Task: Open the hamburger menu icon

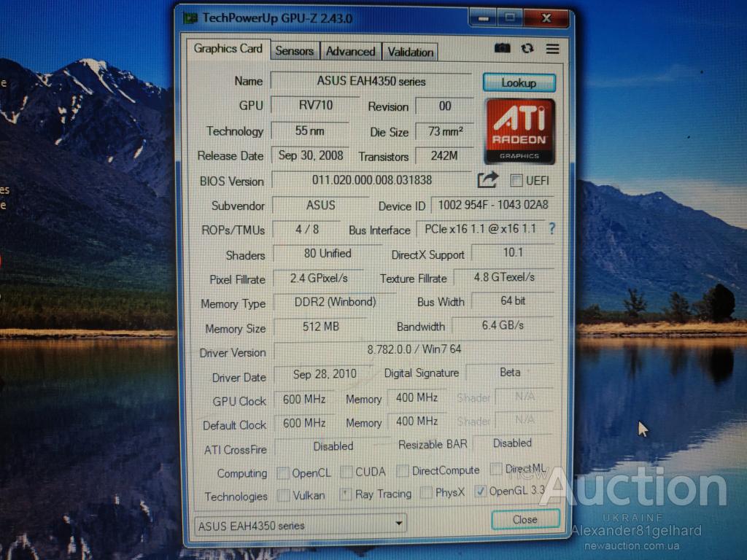Action: (x=553, y=49)
